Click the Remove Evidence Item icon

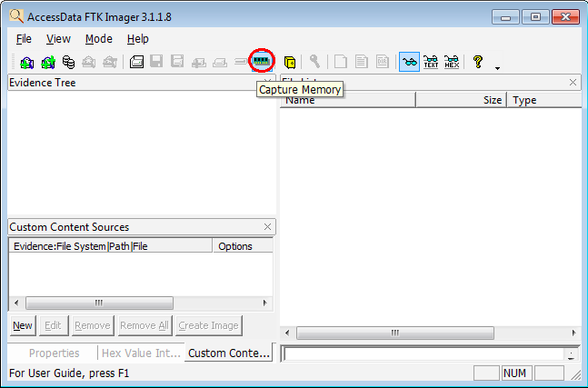[89, 62]
